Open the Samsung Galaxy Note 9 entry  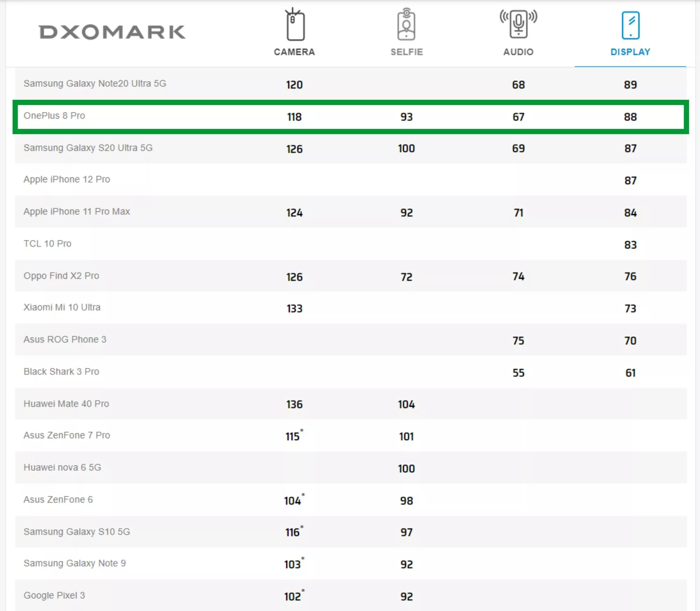pyautogui.click(x=75, y=563)
